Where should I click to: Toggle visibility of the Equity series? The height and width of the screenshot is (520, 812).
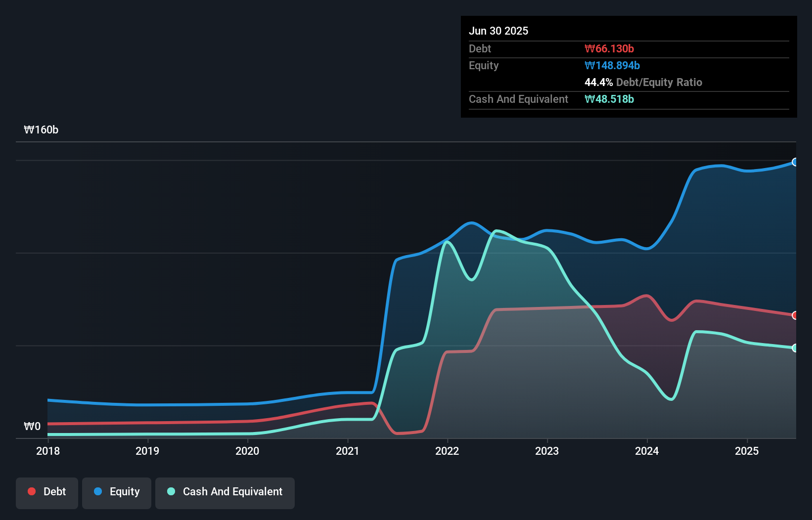click(x=116, y=492)
